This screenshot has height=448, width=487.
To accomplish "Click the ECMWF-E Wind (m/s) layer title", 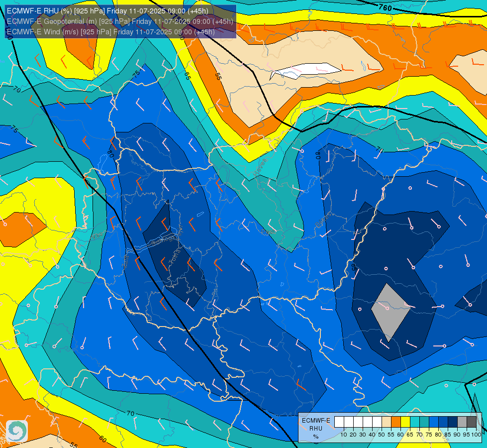I will (x=110, y=32).
